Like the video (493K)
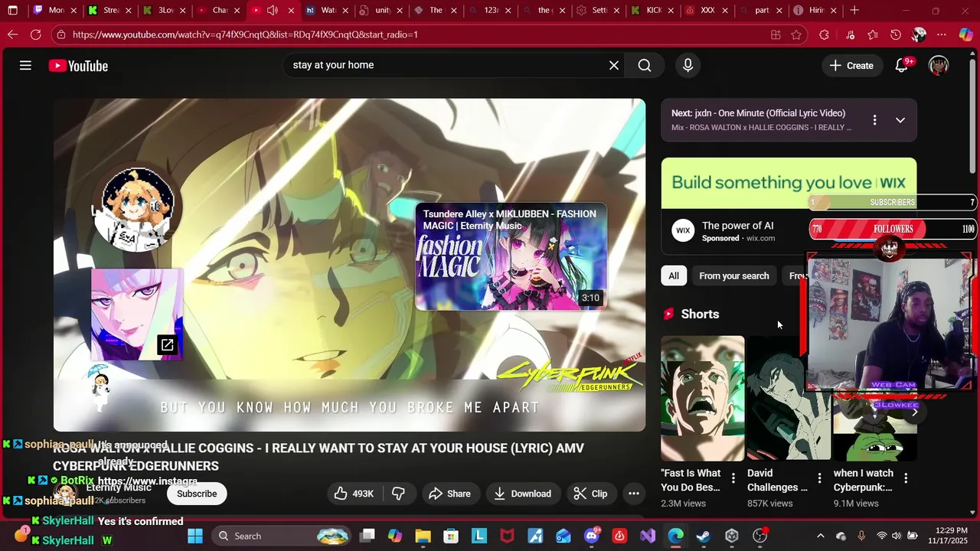Viewport: 980px width, 551px height. click(353, 494)
